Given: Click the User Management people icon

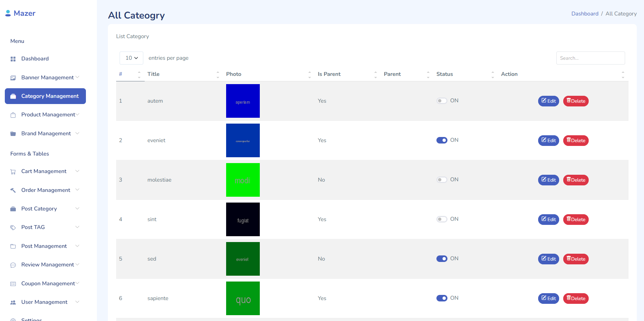Looking at the screenshot, I should tap(13, 302).
